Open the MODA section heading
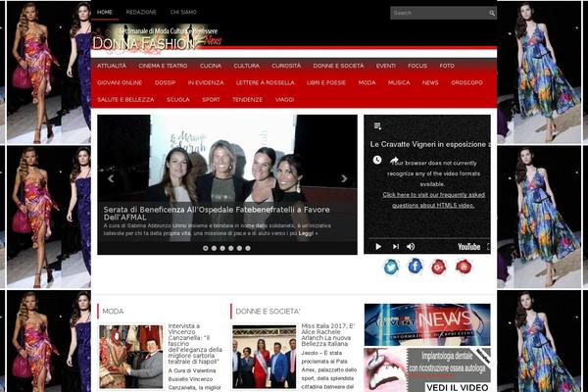Screen dimensions: 588x392 coord(113,311)
